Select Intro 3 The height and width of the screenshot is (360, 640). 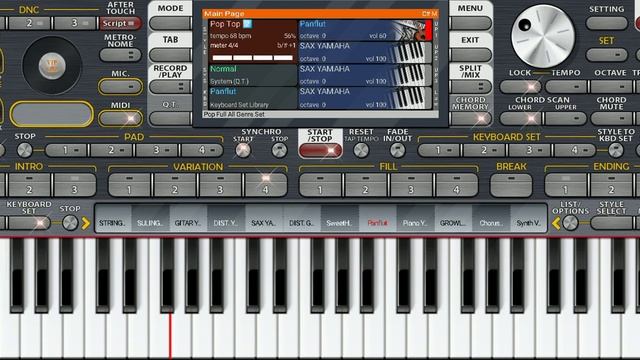point(75,184)
